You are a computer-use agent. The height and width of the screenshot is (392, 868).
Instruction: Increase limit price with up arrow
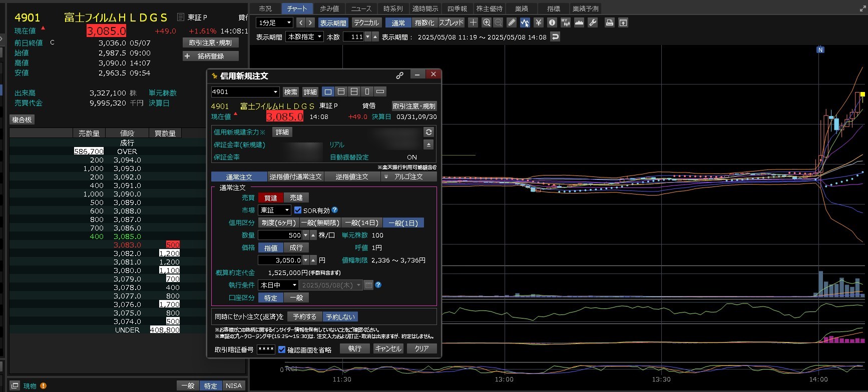click(x=313, y=260)
